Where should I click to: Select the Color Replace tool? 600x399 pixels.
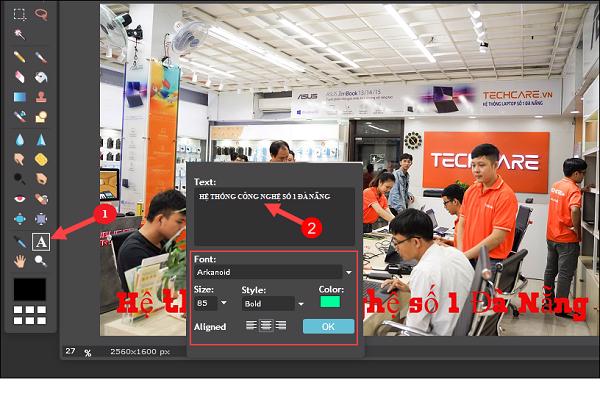[20, 117]
